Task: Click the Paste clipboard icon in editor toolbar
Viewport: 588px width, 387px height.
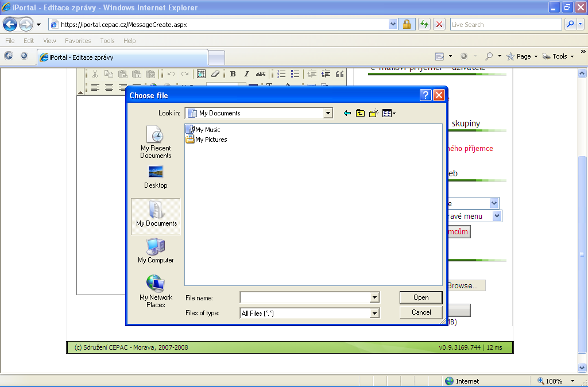Action: pyautogui.click(x=123, y=74)
